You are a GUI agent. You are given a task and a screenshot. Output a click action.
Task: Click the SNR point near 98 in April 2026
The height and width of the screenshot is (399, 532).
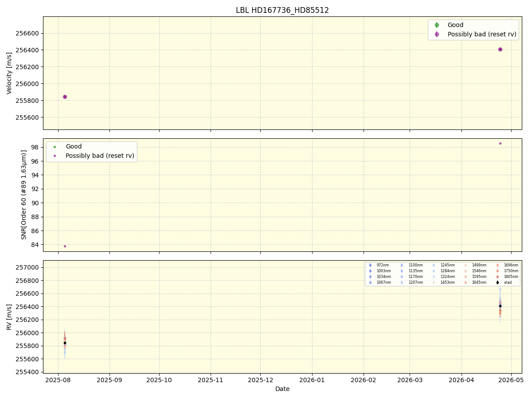coord(500,143)
